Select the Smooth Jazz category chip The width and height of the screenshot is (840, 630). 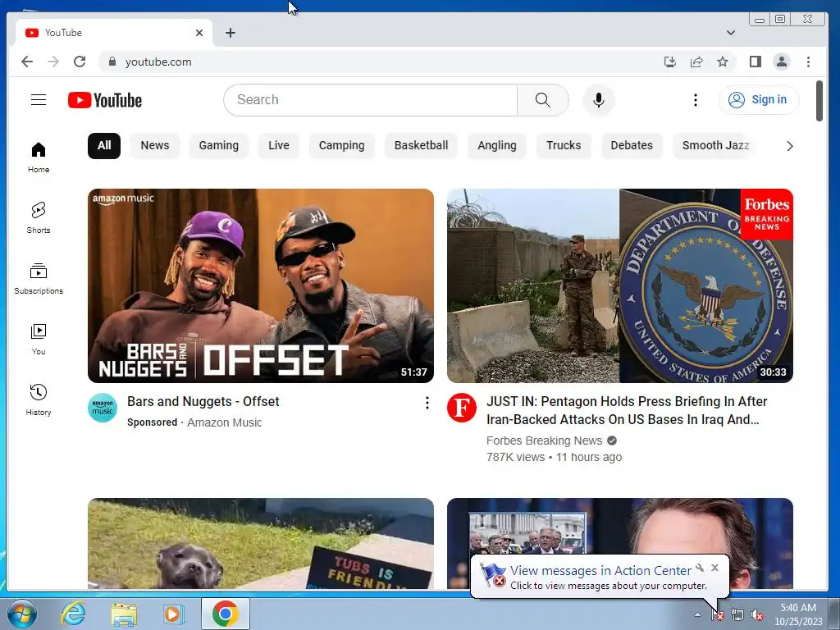[715, 146]
